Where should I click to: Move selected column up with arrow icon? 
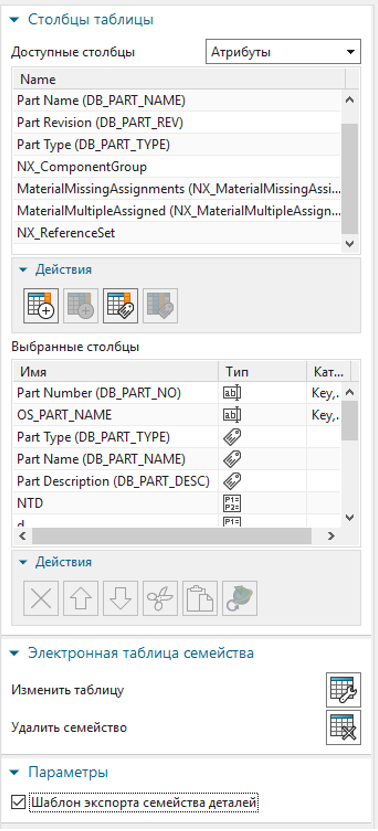[x=81, y=598]
